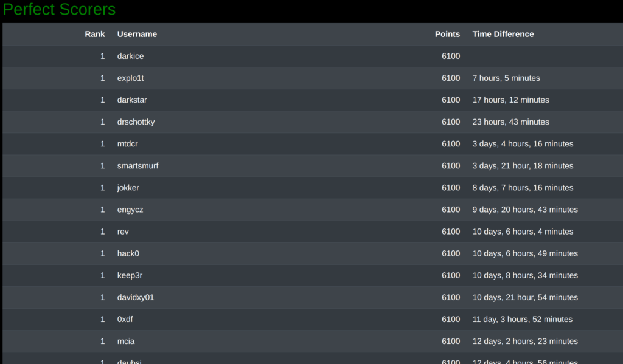Click username drschottky
Viewport: 623px width, 364px height.
pyautogui.click(x=136, y=122)
